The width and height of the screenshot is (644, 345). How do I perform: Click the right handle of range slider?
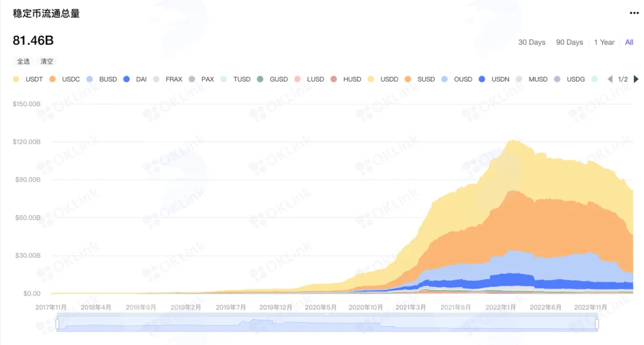pyautogui.click(x=597, y=324)
